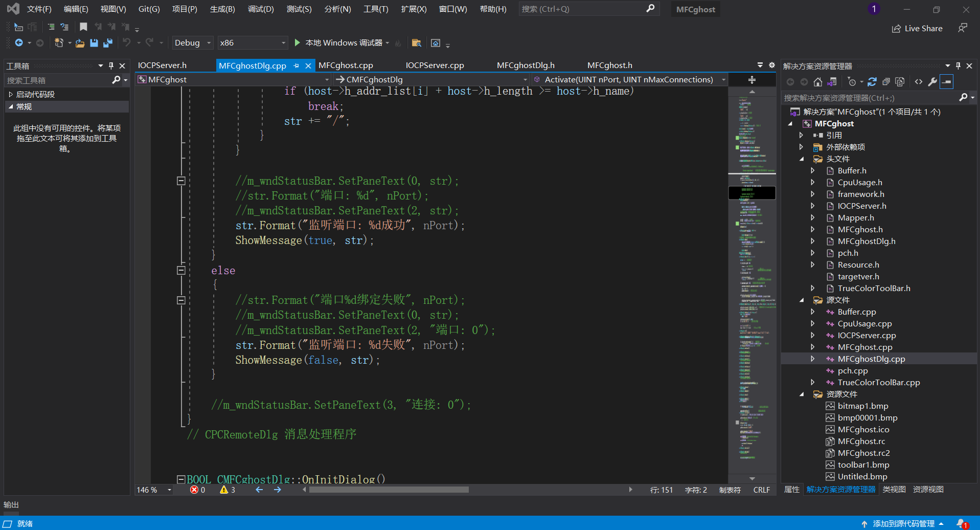Viewport: 980px width, 530px height.
Task: Switch to the IOCPServer.cpp editor tab
Action: tap(435, 65)
